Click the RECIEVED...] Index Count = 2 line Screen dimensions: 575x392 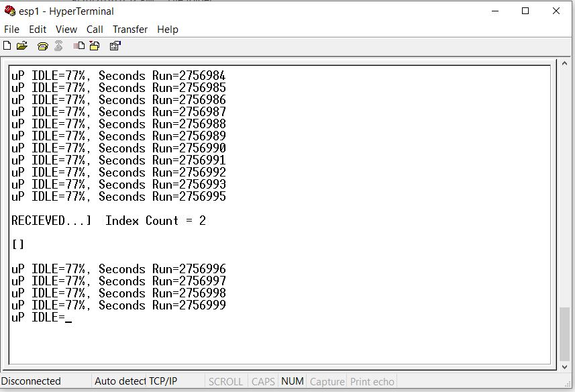tap(109, 221)
